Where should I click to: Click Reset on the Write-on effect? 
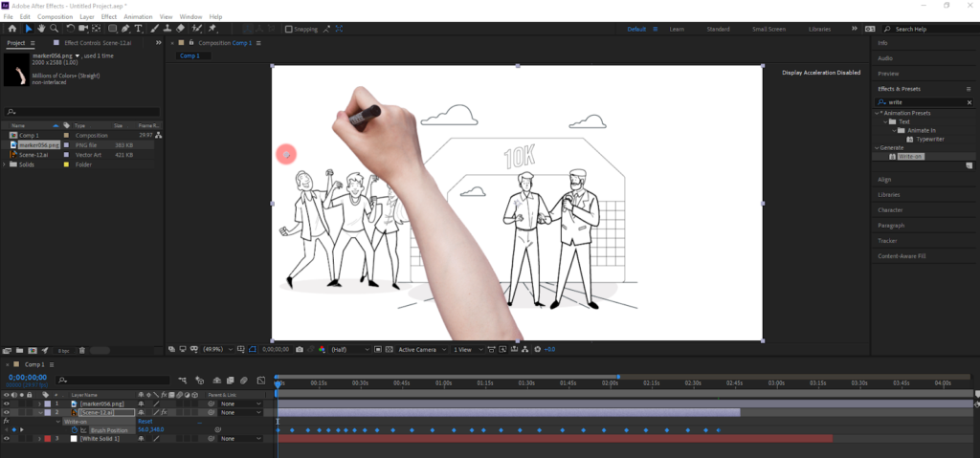(x=145, y=421)
